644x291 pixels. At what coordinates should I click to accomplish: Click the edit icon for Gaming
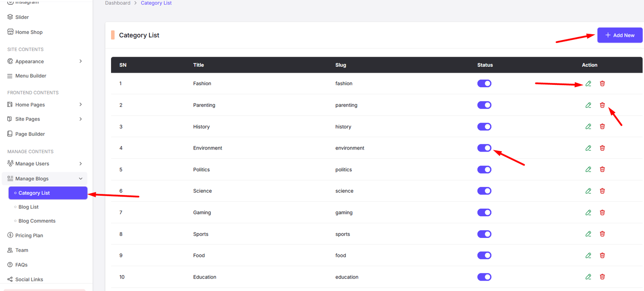click(588, 213)
